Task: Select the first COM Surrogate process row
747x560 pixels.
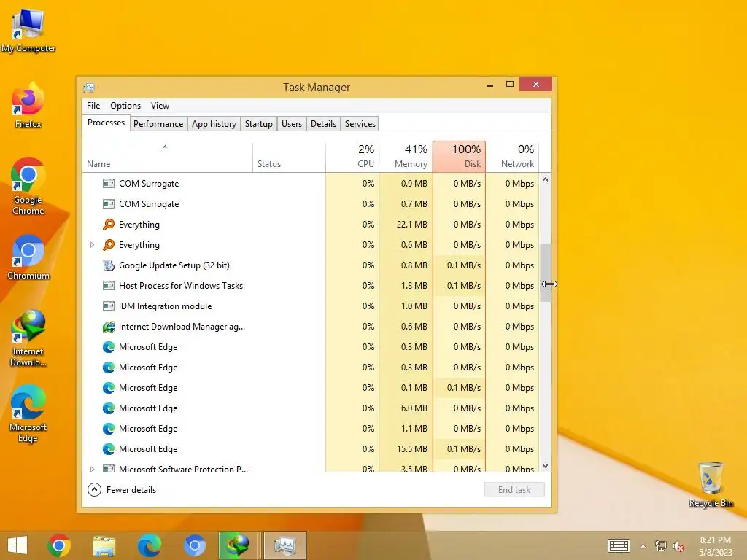Action: click(x=311, y=184)
